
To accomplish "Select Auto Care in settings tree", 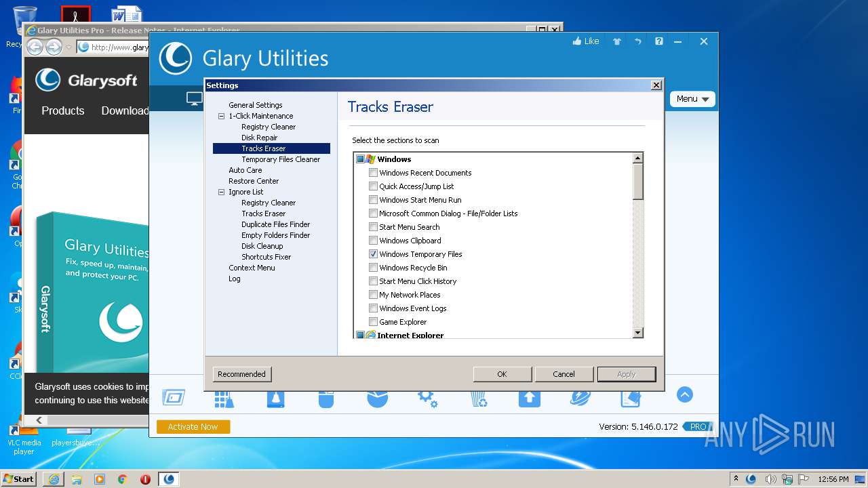I will [x=245, y=170].
